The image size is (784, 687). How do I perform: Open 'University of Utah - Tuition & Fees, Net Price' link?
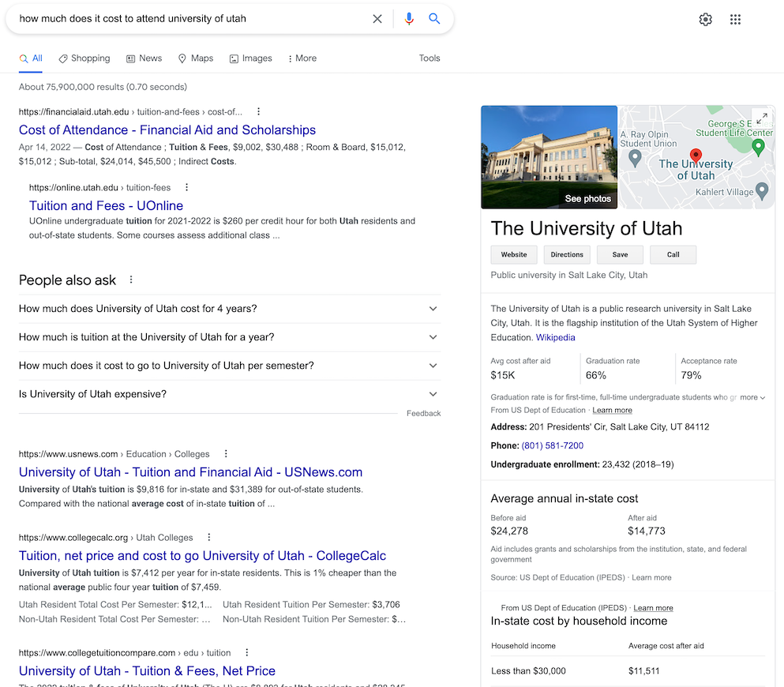coord(147,671)
